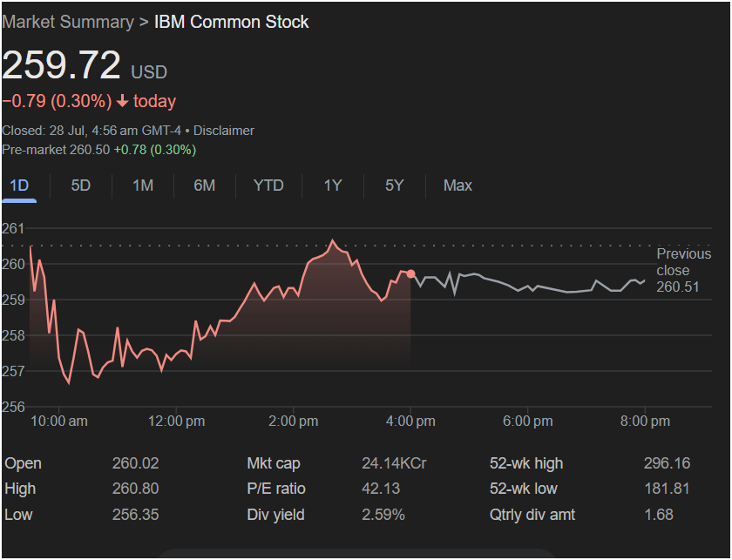The height and width of the screenshot is (560, 732).
Task: Click the Previous close 260.51 label
Action: [684, 270]
